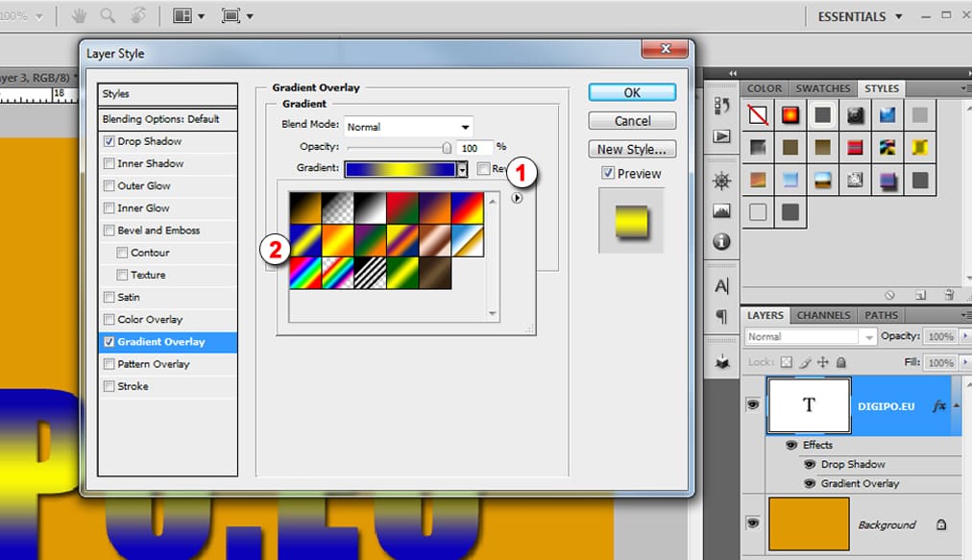Click the Arrange Documents icon
The image size is (972, 560).
click(x=187, y=16)
